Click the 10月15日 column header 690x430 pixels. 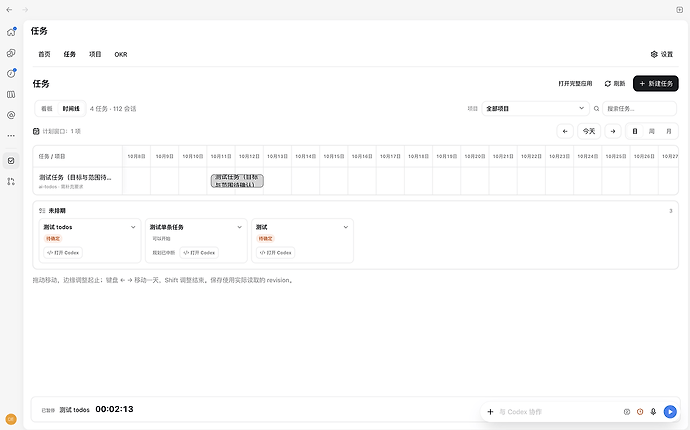334,156
